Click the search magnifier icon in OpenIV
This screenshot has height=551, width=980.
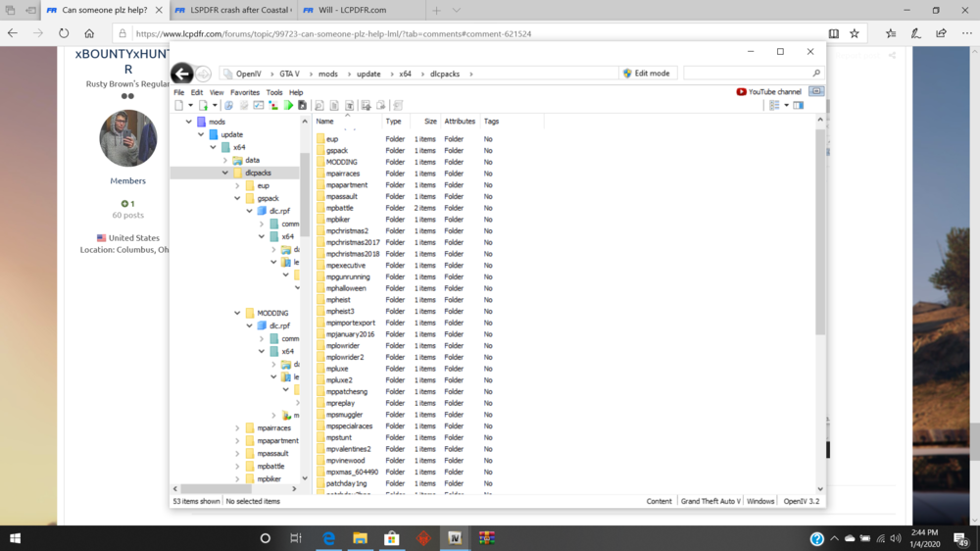click(816, 74)
